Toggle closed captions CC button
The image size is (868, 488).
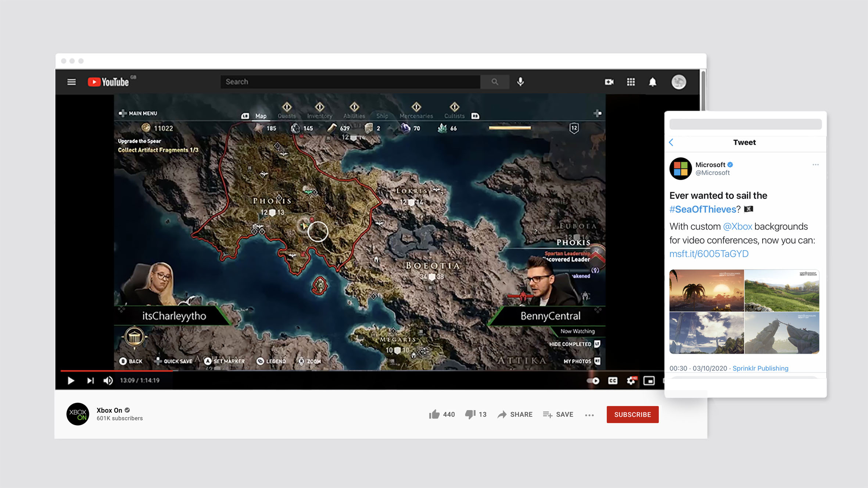point(613,381)
